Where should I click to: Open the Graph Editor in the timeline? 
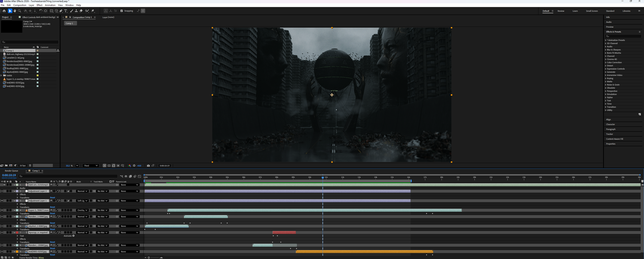140,176
